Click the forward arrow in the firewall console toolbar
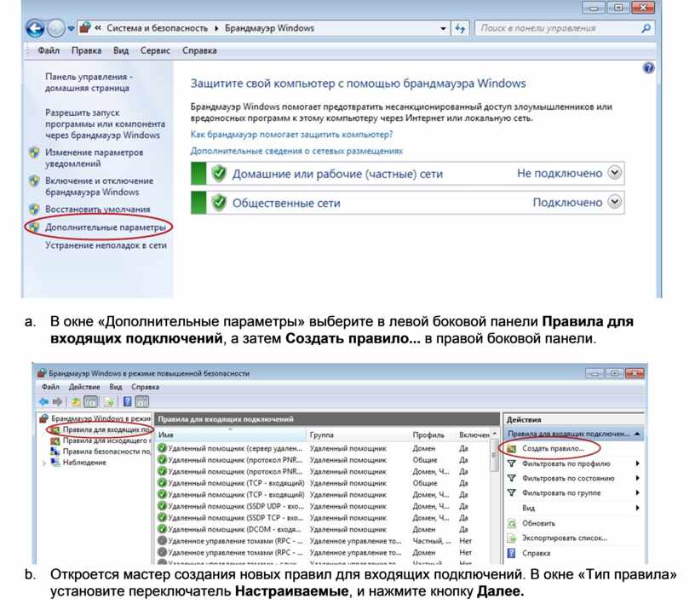The image size is (695, 616). 57,402
